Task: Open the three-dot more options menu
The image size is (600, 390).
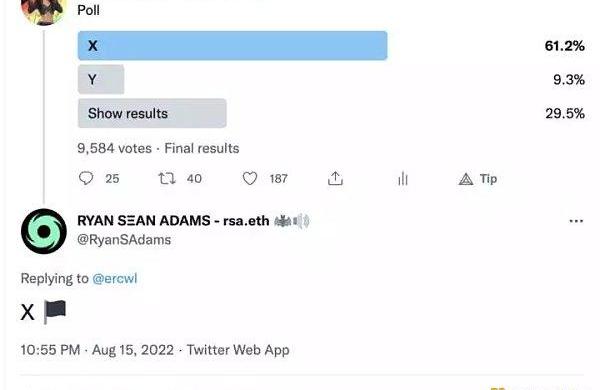Action: coord(576,221)
